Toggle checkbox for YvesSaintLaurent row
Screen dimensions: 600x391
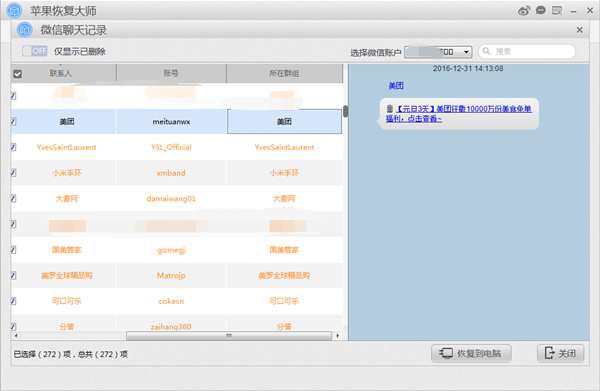coord(13,147)
